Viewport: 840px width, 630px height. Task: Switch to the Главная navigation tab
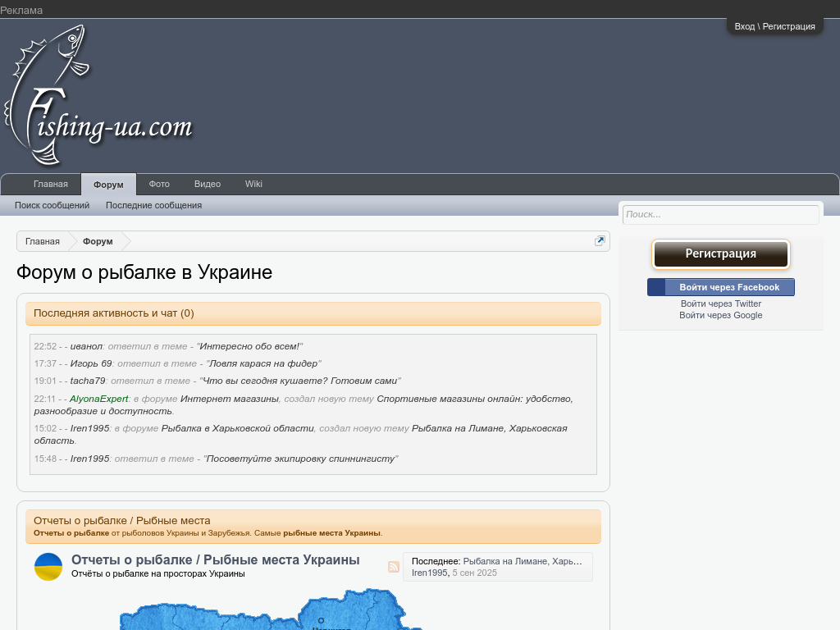coord(51,185)
